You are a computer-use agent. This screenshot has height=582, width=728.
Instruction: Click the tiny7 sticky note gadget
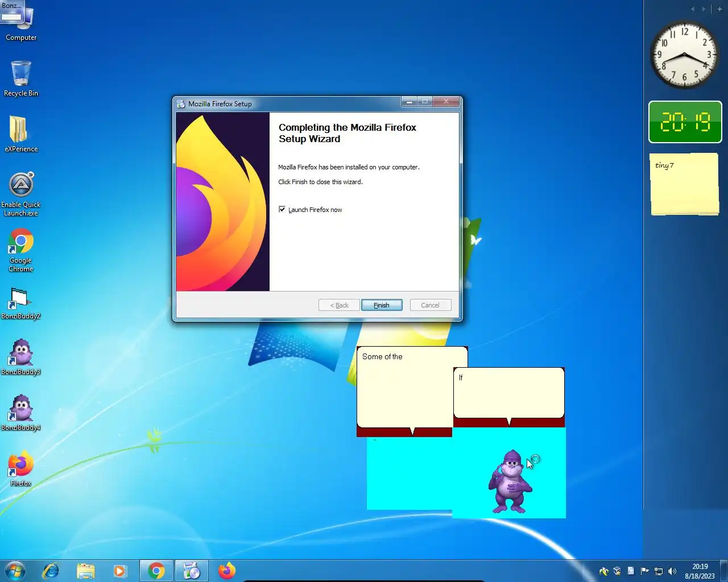coord(685,184)
